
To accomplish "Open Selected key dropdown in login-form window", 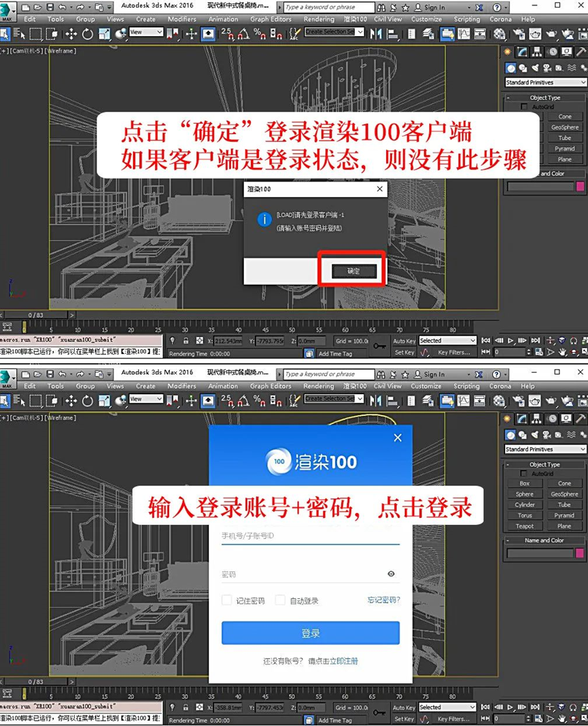I will 447,707.
